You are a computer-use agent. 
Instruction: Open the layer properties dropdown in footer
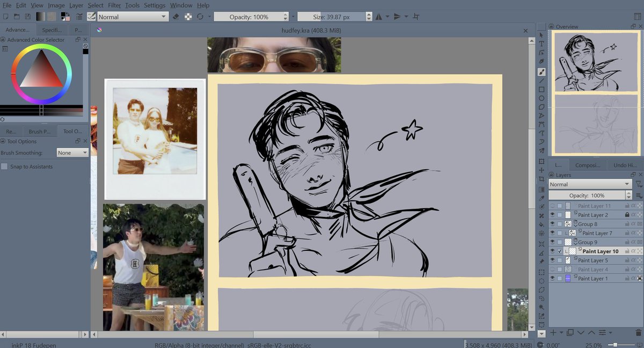pyautogui.click(x=610, y=333)
